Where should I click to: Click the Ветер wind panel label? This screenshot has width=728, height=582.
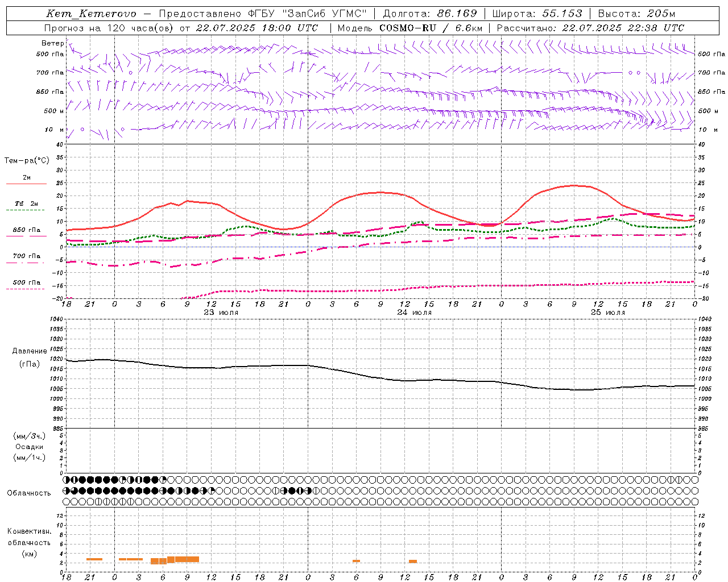click(52, 43)
